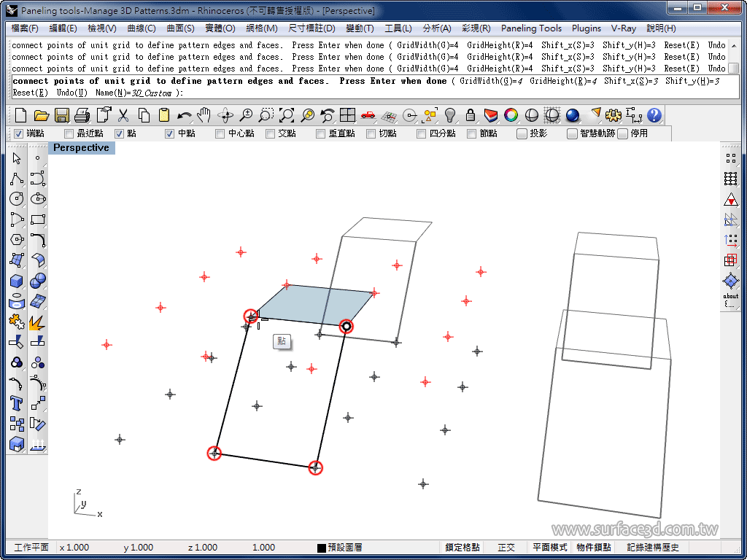Screen dimensions: 747x560
Task: Enable the 切點 osnap checkbox
Action: tap(371, 134)
